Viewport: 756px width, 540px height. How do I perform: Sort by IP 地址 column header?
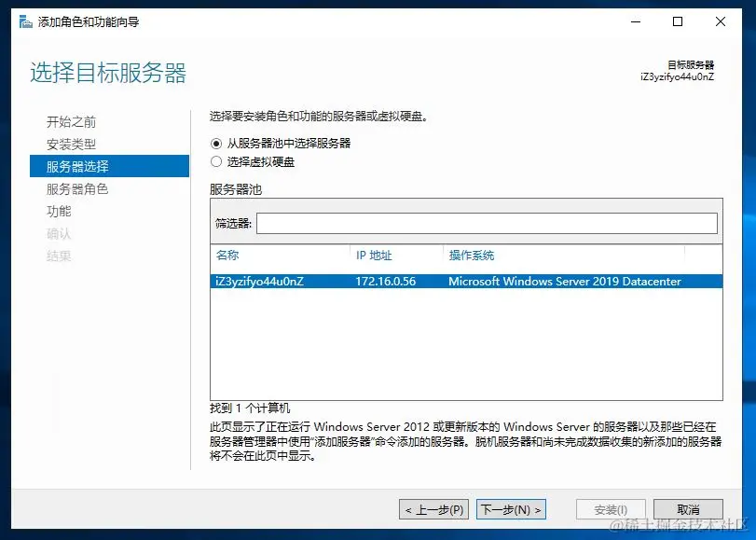tap(374, 256)
